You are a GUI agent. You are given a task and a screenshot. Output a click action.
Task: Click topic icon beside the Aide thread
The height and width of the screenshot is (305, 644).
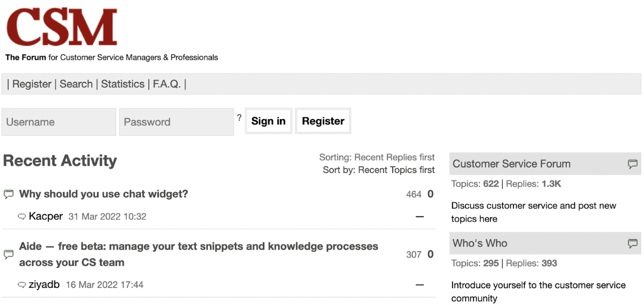click(9, 254)
